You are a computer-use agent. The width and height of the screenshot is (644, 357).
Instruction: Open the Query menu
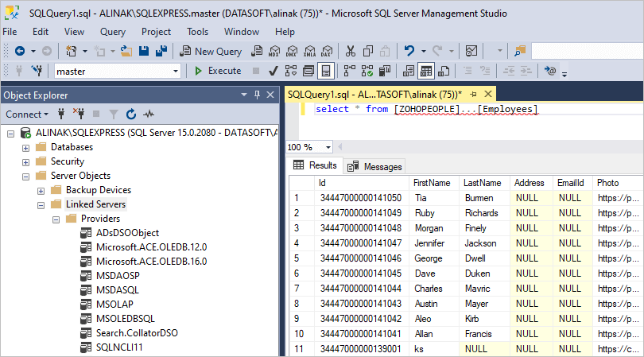[112, 32]
